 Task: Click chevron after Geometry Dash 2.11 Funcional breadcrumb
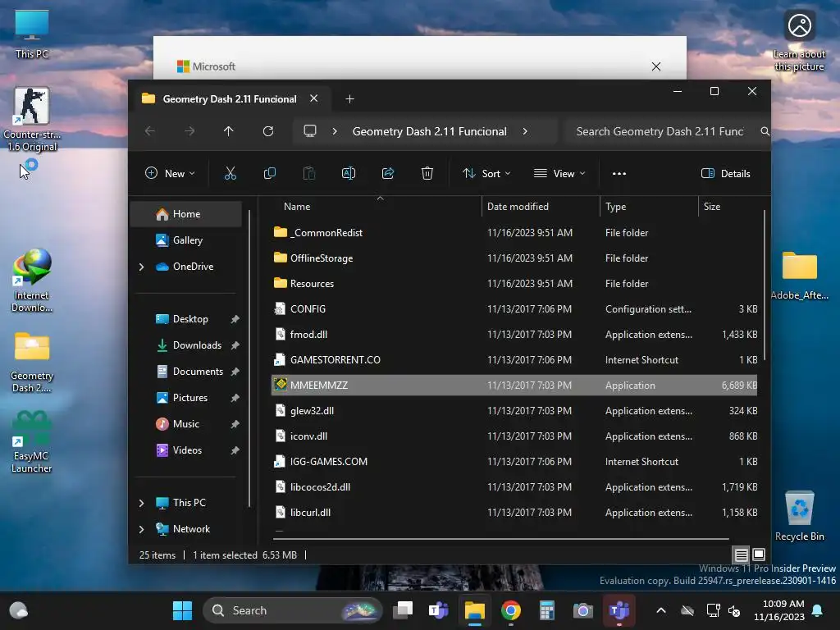pos(525,131)
